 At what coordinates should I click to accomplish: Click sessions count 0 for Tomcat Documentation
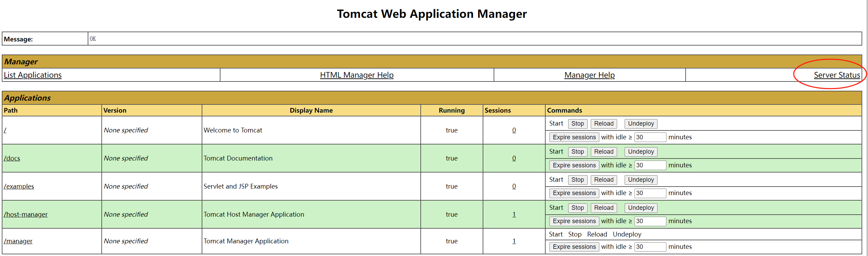point(514,158)
